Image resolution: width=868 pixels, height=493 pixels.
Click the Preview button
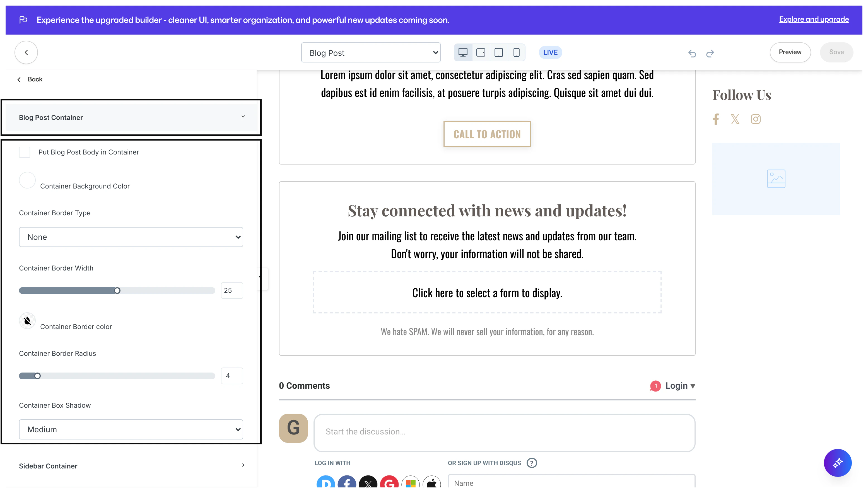click(790, 52)
